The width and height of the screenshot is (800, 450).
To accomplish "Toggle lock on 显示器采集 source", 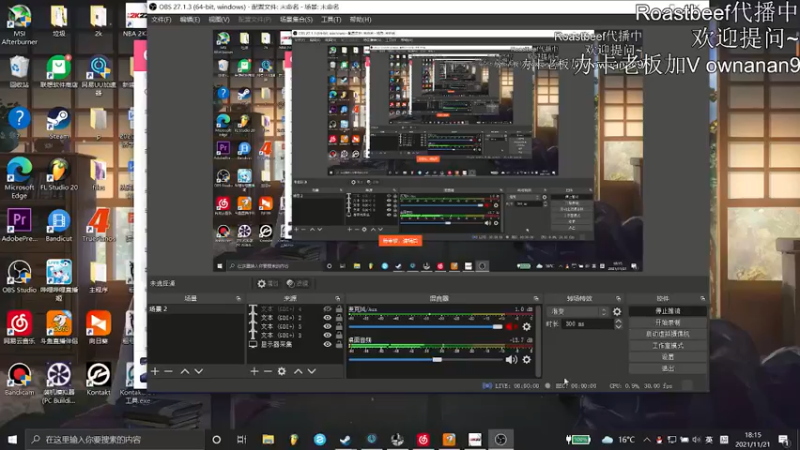I will pos(339,344).
